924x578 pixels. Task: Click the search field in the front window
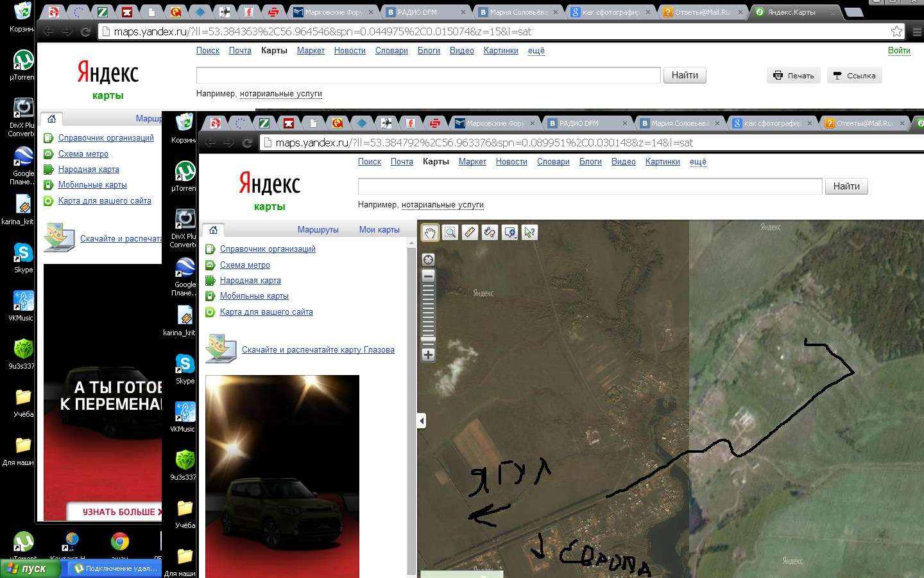pyautogui.click(x=590, y=186)
